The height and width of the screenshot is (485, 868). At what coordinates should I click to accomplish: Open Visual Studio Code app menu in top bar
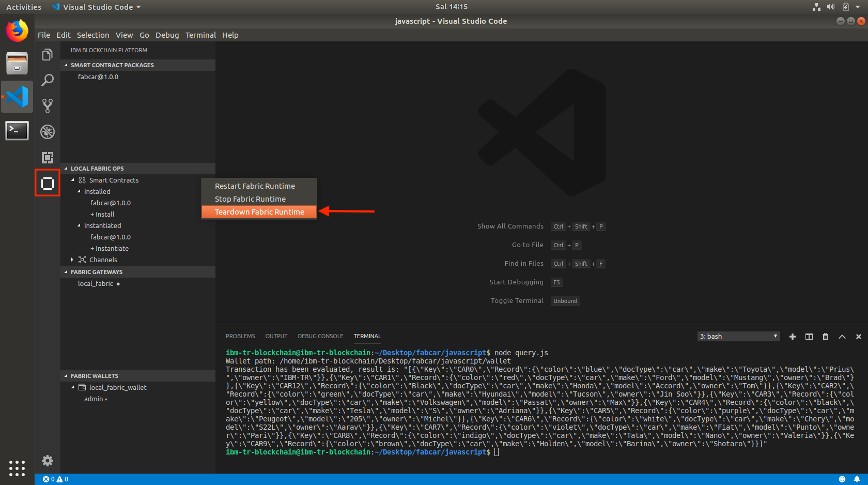(97, 7)
